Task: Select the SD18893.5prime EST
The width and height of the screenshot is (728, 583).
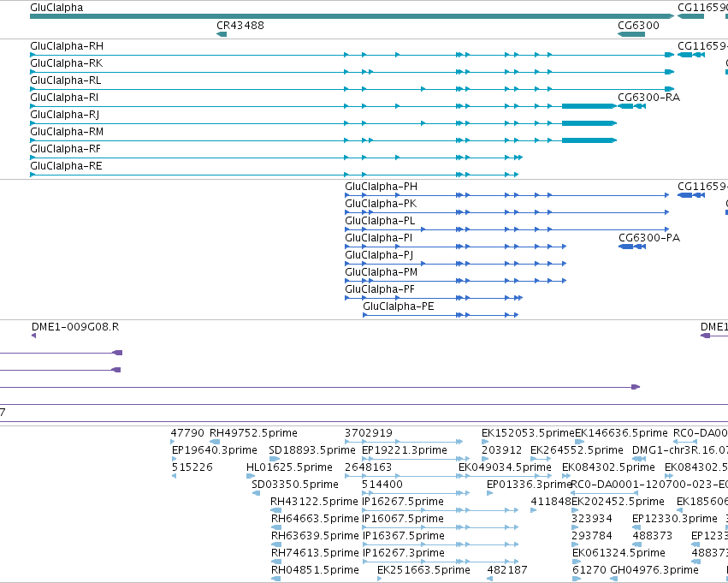Action: pos(312,450)
